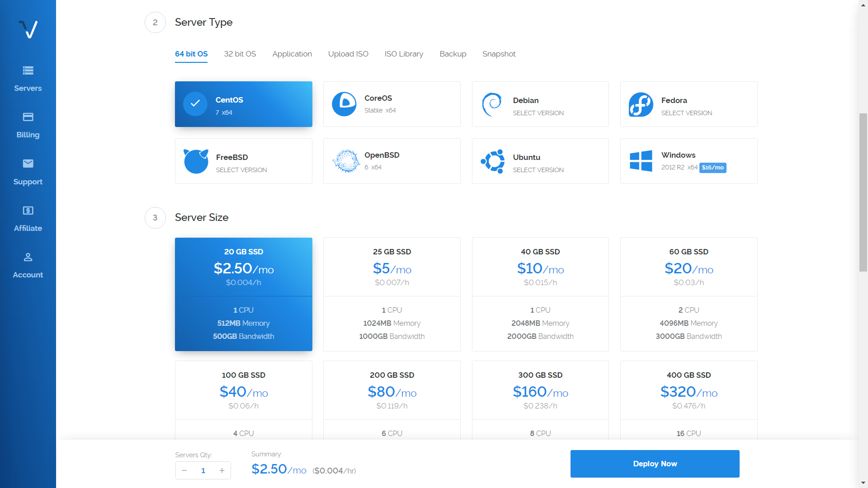868x488 pixels.
Task: Expand Debian SELECT VERSION list
Action: tap(538, 113)
